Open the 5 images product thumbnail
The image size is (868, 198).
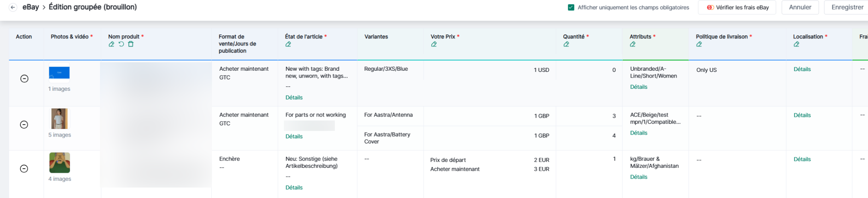(x=59, y=119)
